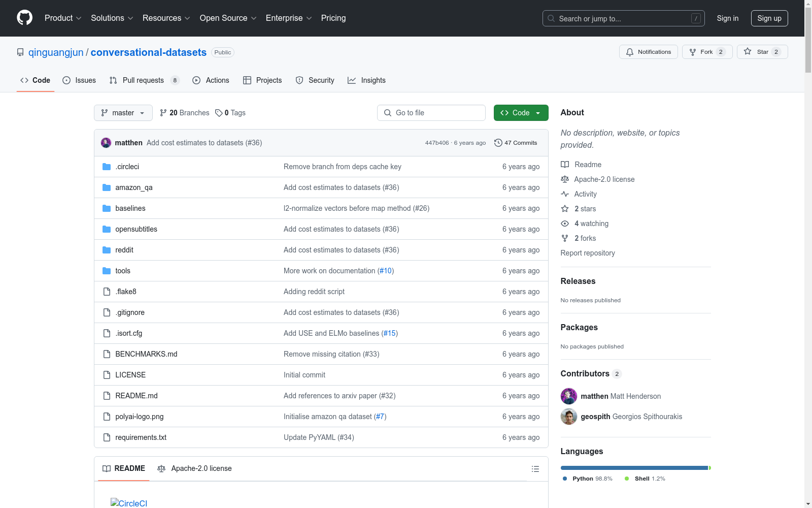The image size is (812, 508).
Task: Click the branch icon beside 20 Branches
Action: 163,113
